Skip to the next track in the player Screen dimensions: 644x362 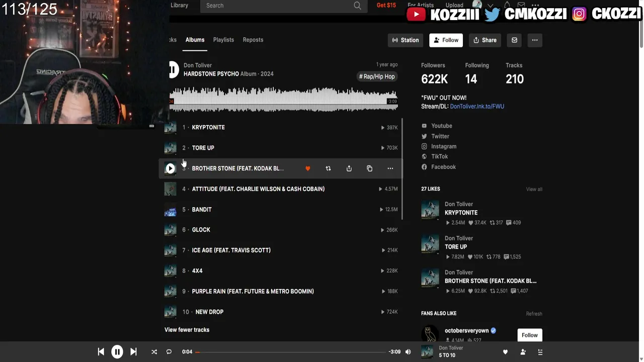click(133, 352)
